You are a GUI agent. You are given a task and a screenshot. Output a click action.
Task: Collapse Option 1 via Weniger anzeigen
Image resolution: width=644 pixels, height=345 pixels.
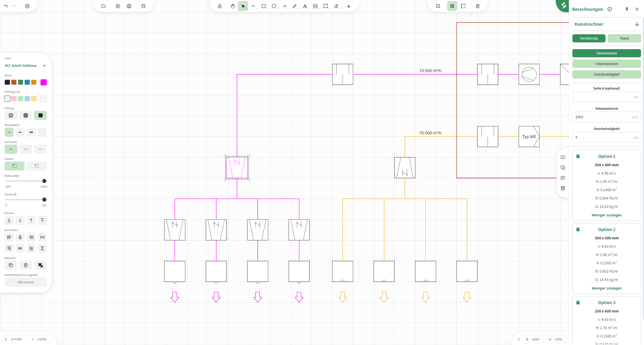point(606,215)
